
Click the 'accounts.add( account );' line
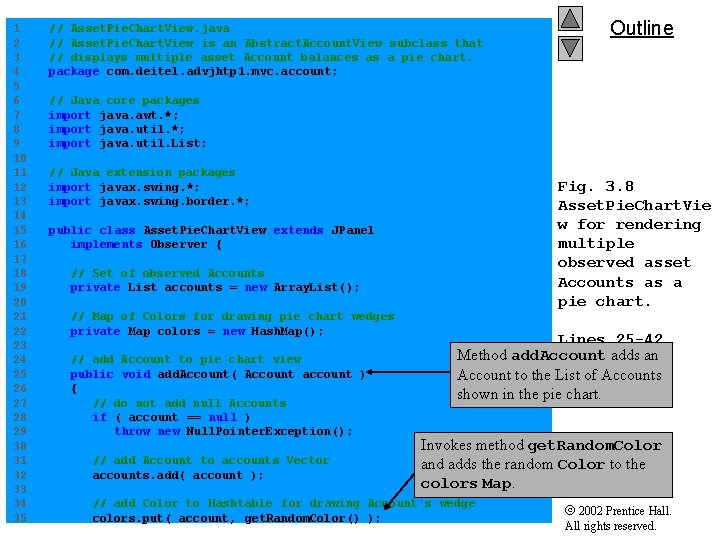(x=178, y=475)
